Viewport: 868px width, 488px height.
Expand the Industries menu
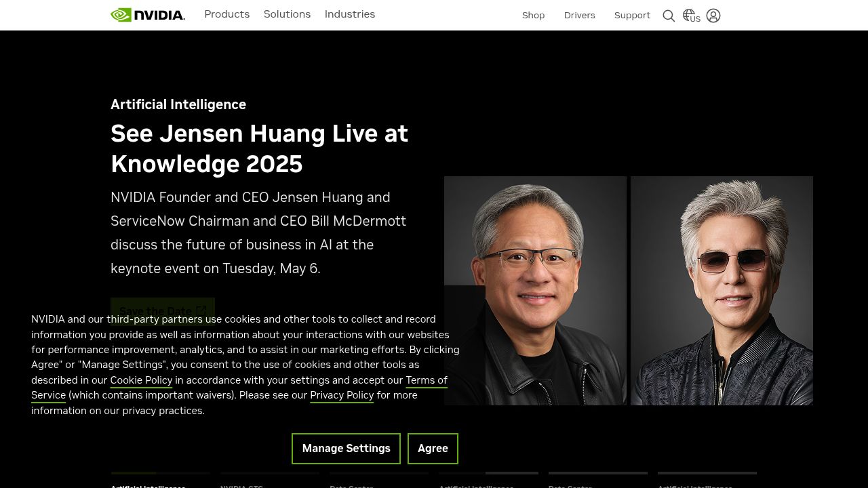coord(349,14)
